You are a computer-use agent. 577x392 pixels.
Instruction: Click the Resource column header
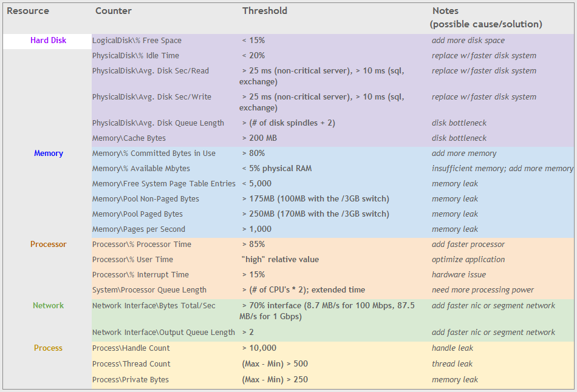coord(28,11)
